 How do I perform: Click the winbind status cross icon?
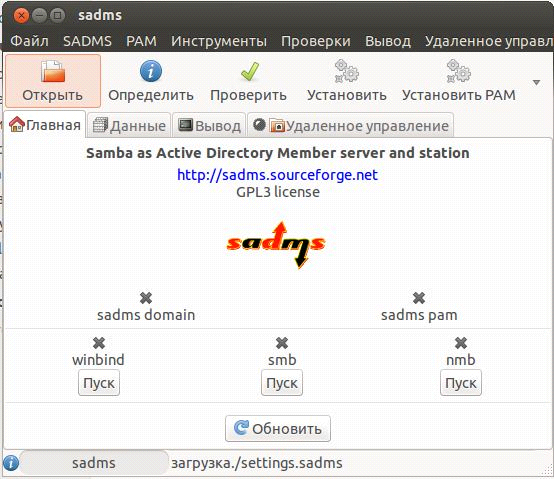coord(99,343)
